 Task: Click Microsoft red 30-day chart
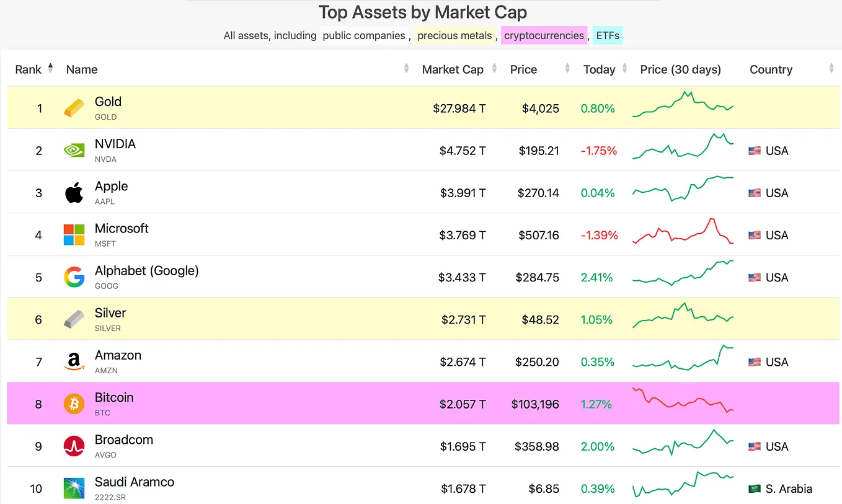tap(683, 232)
